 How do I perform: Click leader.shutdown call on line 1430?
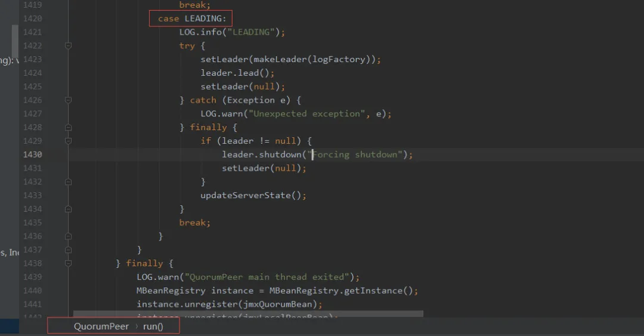[x=262, y=155]
